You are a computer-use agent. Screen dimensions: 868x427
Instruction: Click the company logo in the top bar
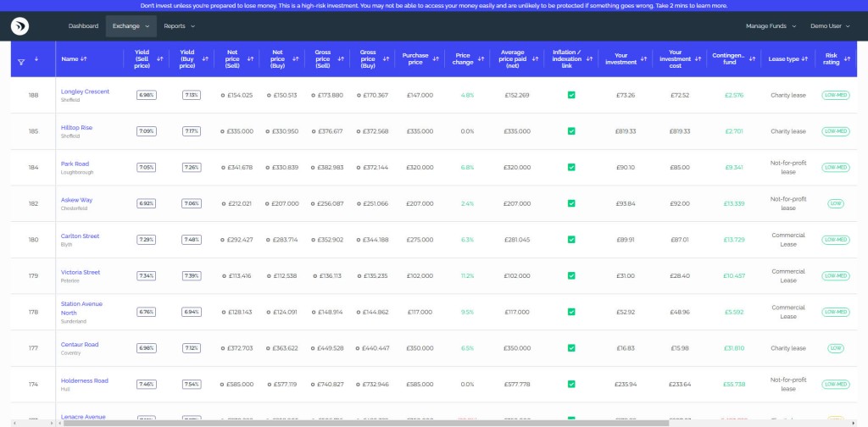tap(20, 26)
